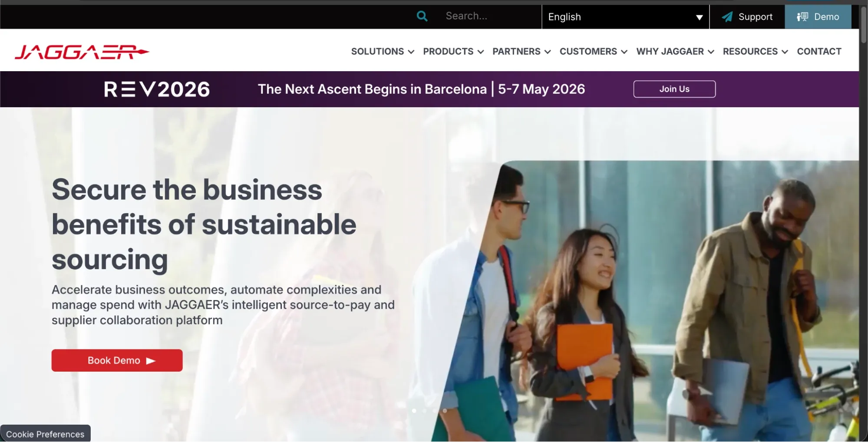Click the Join Us button
This screenshot has height=442, width=868.
[674, 89]
